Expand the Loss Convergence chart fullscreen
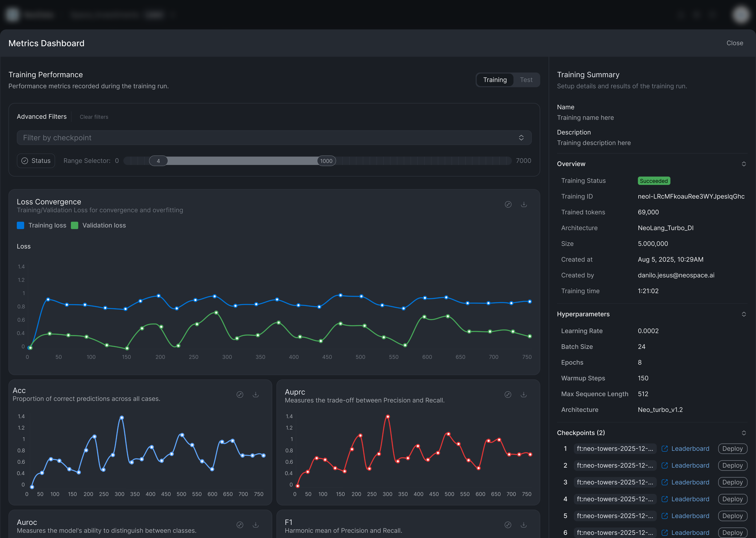The height and width of the screenshot is (538, 756). point(508,204)
